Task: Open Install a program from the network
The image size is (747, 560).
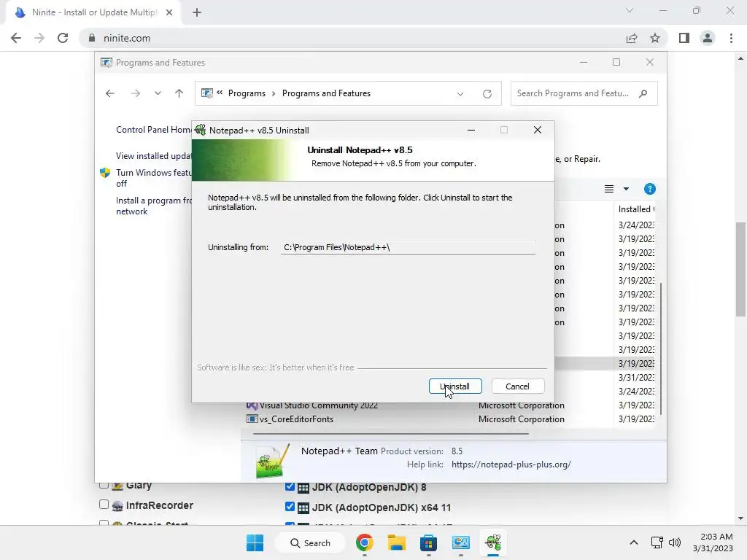Action: coord(153,206)
